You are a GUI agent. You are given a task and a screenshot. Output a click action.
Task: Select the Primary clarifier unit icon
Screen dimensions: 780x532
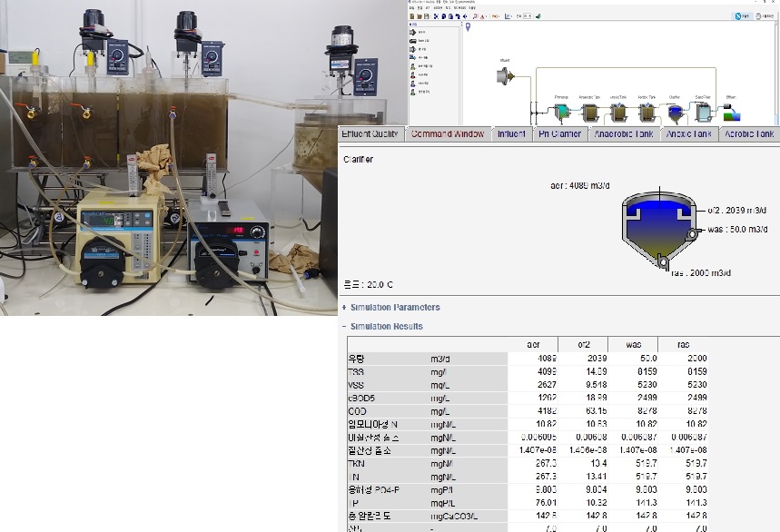click(561, 113)
